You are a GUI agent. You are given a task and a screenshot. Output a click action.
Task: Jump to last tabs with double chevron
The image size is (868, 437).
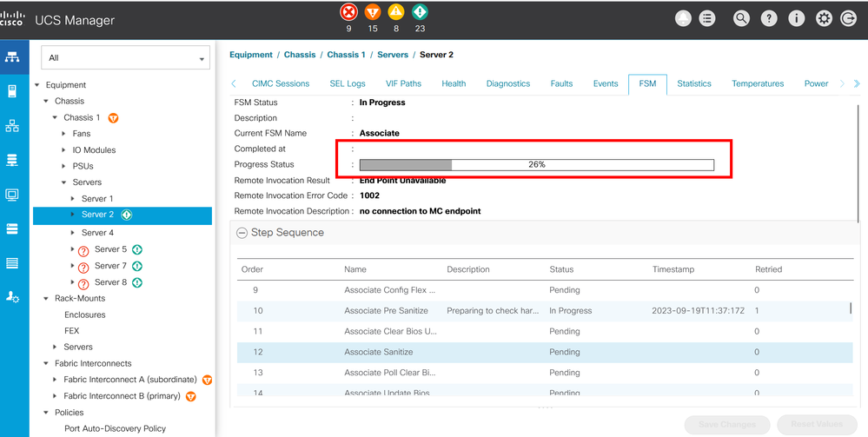click(857, 84)
